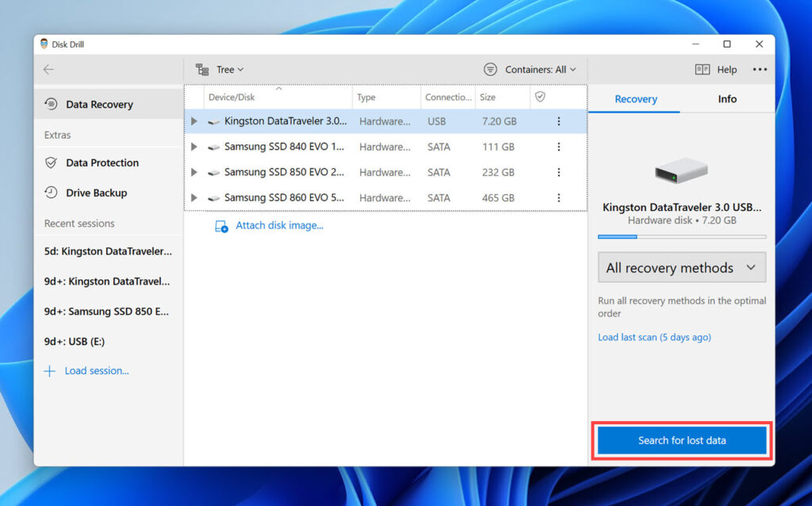The height and width of the screenshot is (506, 812).
Task: Open the three-dot more options menu in the title toolbar
Action: pyautogui.click(x=760, y=70)
